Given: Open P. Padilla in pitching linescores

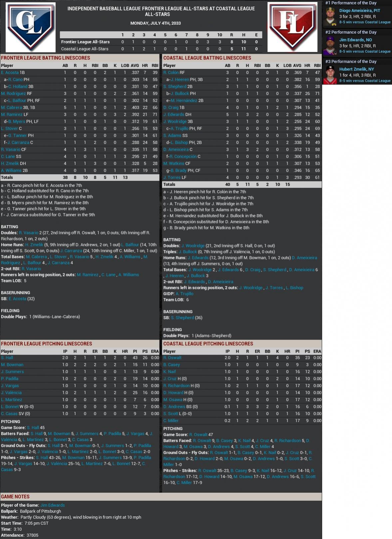Looking at the screenshot, I should point(10,379).
